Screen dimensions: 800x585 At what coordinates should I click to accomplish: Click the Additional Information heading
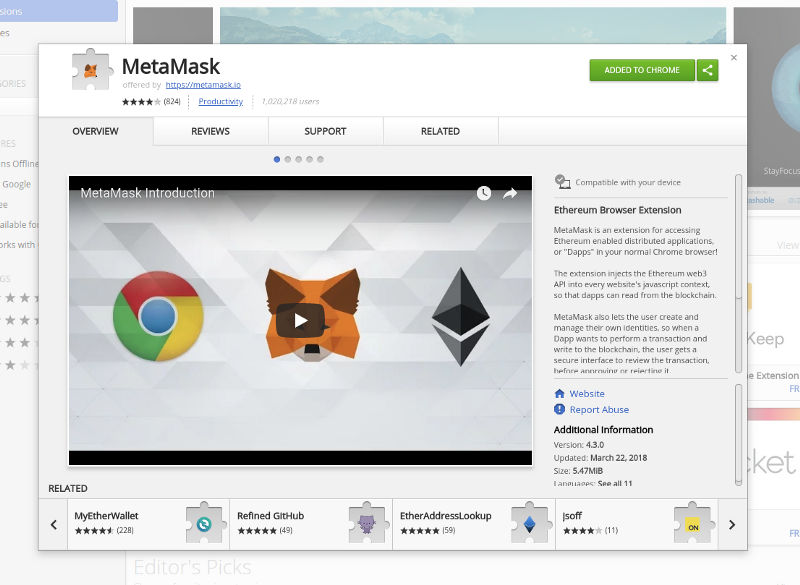603,430
